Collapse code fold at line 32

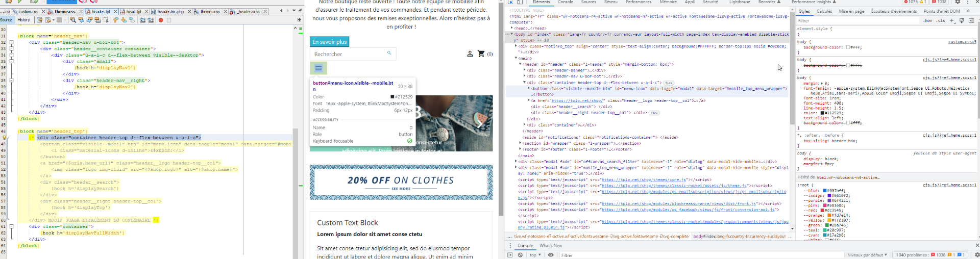(11, 42)
